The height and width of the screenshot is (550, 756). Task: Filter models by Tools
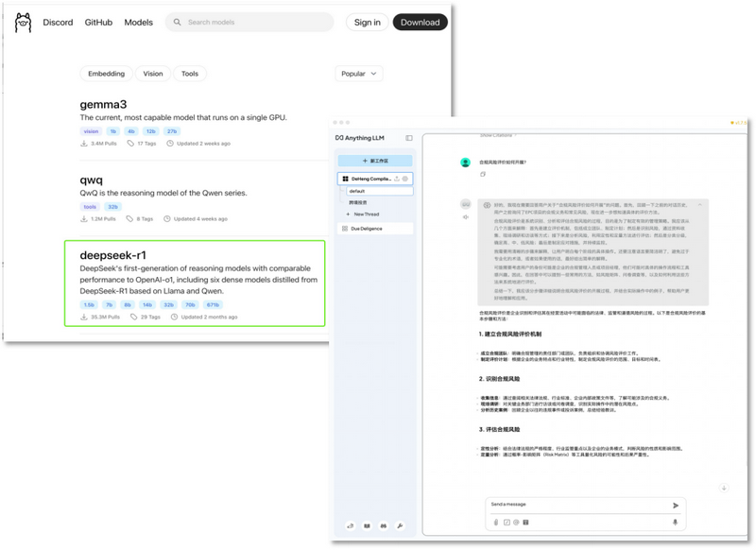pos(190,74)
